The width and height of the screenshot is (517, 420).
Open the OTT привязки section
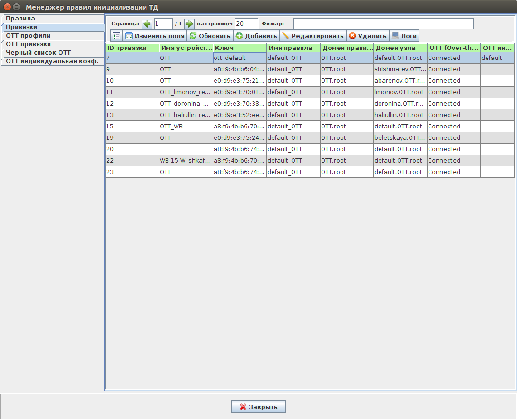point(53,44)
